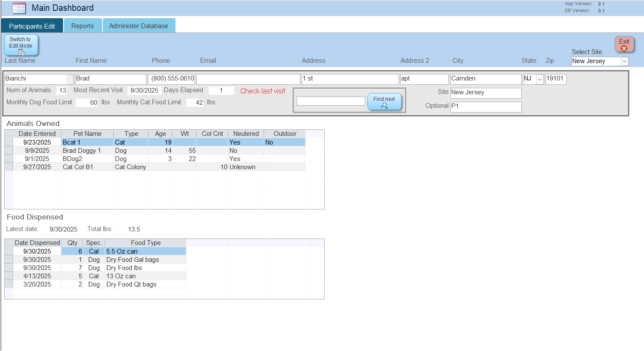Click the Neutered column header
Image resolution: width=644 pixels, height=351 pixels.
click(246, 134)
